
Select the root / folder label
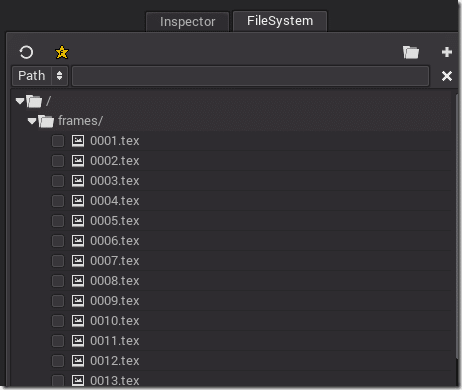tap(48, 101)
